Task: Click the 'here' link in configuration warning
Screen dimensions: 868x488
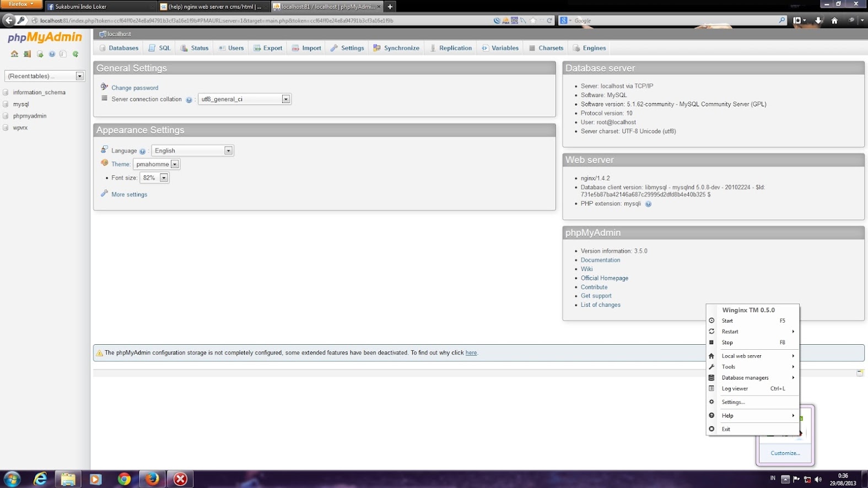Action: [471, 353]
